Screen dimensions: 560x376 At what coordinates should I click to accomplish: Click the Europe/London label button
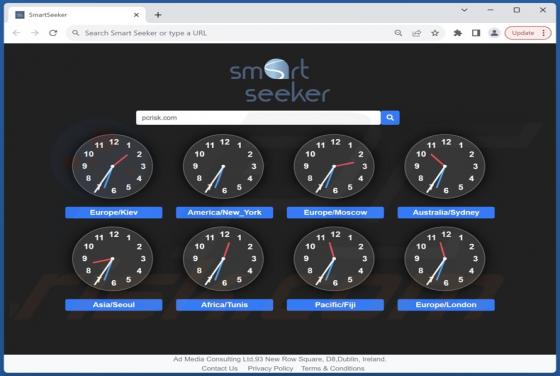click(446, 305)
